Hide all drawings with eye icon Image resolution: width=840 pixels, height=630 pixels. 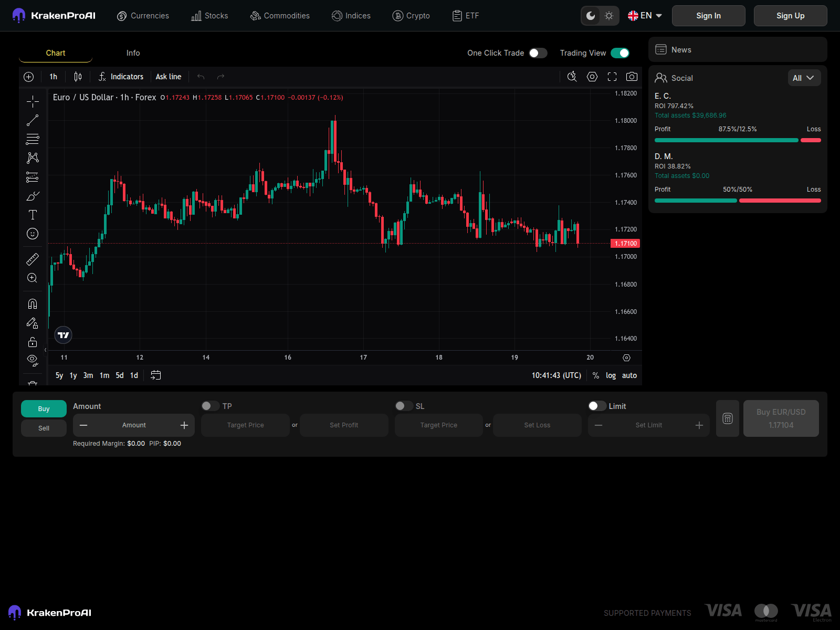(33, 360)
